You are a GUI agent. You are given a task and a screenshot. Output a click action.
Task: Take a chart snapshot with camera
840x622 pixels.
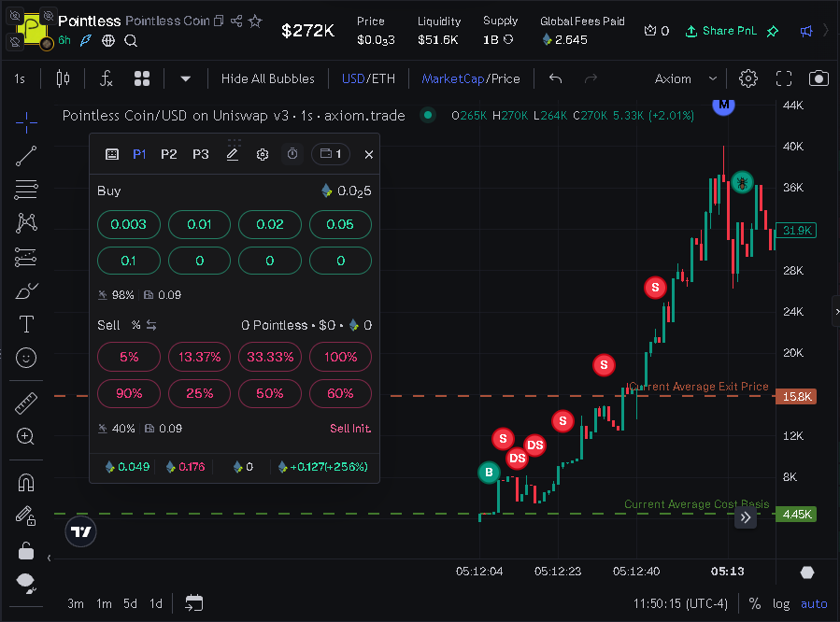click(x=818, y=79)
